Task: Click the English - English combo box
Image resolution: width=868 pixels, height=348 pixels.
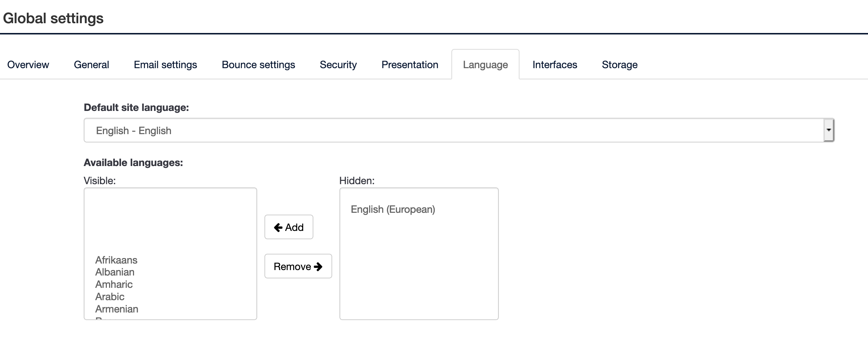Action: 453,130
